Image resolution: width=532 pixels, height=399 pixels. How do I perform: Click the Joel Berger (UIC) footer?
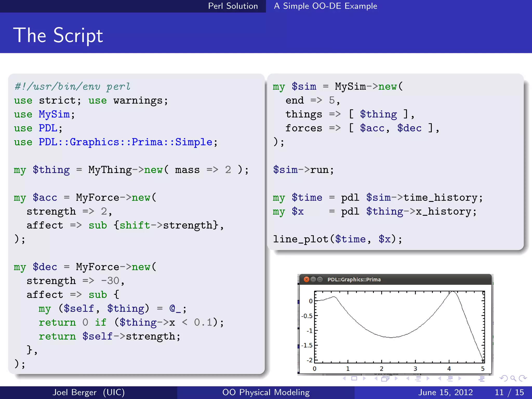[x=89, y=392]
